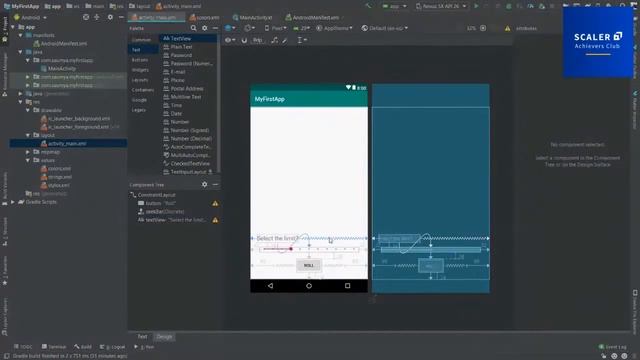Collapse the app module tree node

pos(13,27)
